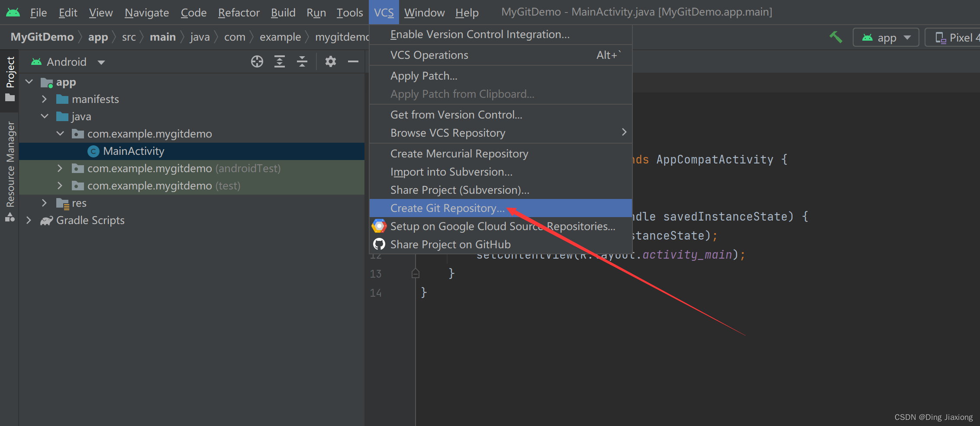Click the MainActivity class icon
The height and width of the screenshot is (426, 980).
pos(93,151)
